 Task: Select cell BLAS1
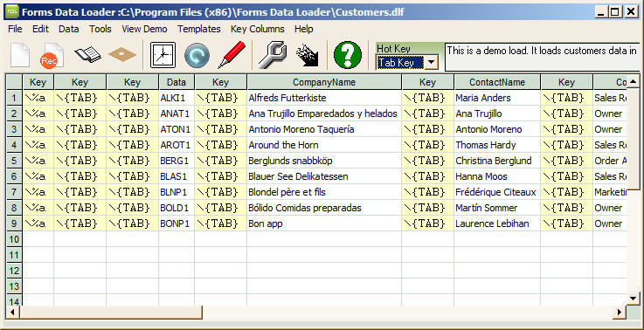pyautogui.click(x=177, y=176)
